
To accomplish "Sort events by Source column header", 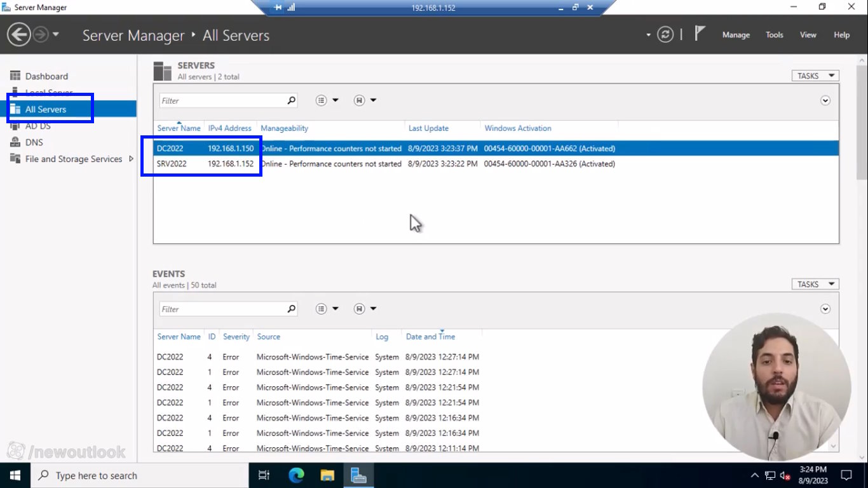I will click(x=268, y=337).
